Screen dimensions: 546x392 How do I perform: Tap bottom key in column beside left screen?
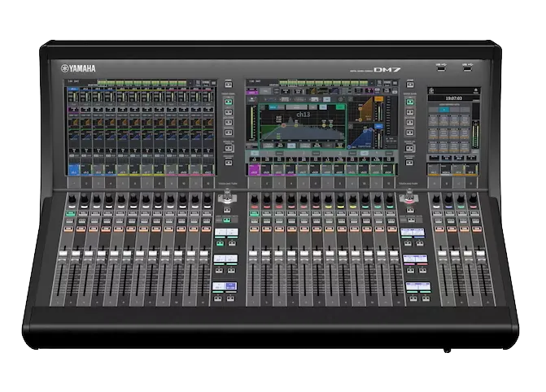(229, 162)
